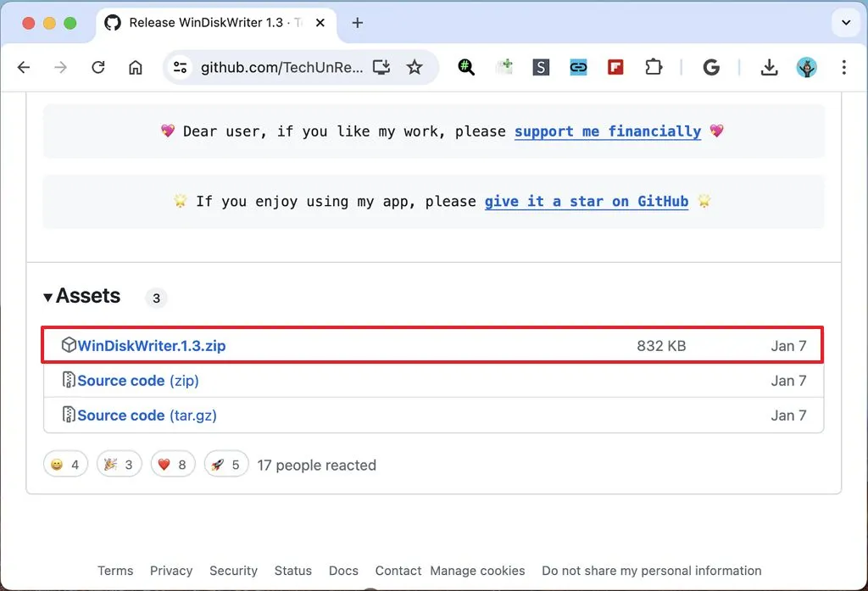Screen dimensions: 868x591
Task: Click the blue chain-link extension icon
Action: pos(577,66)
